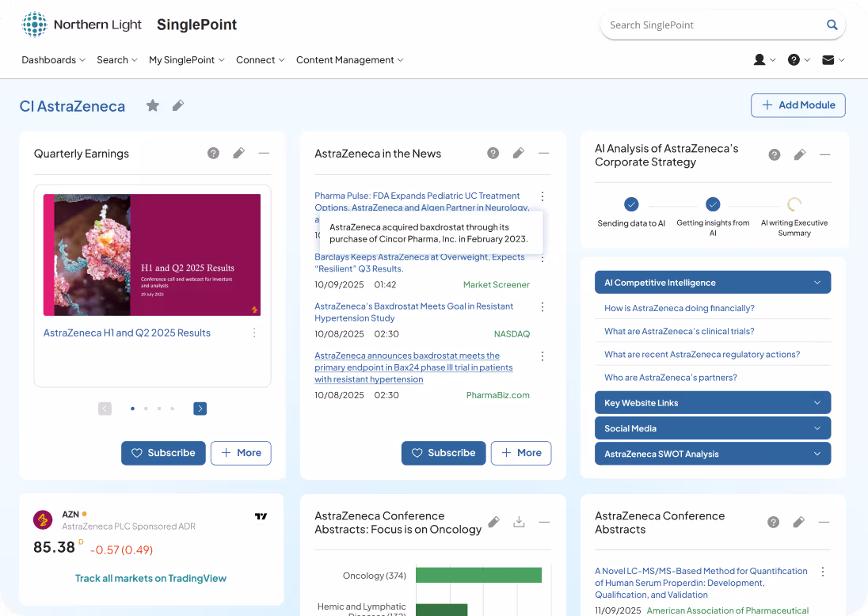Screen dimensions: 868x616
Task: Edit the Quarterly Earnings module
Action: tap(238, 154)
